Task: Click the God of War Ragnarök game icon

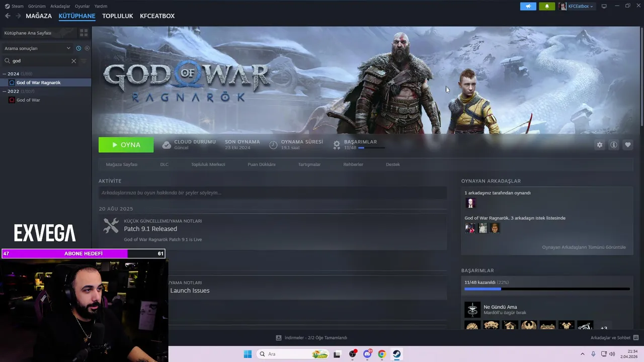Action: 12,82
